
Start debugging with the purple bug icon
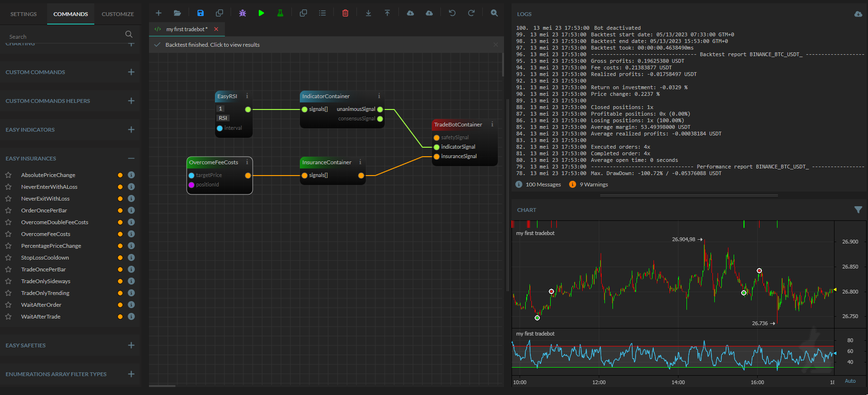pyautogui.click(x=242, y=13)
